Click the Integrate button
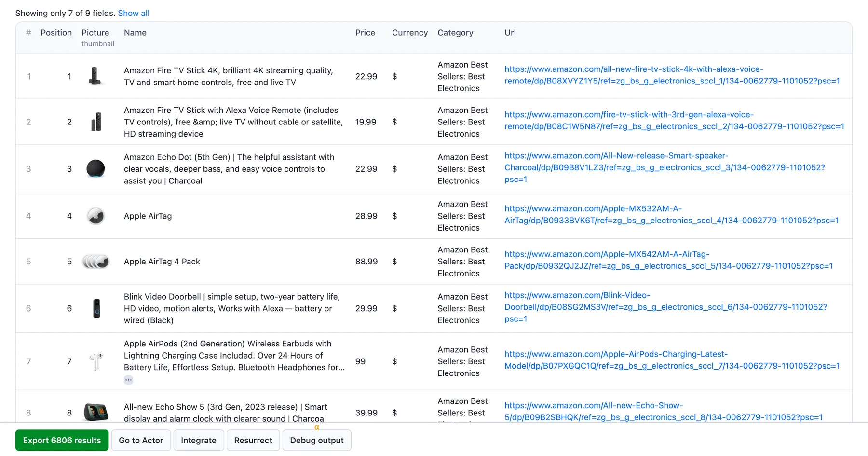This screenshot has height=456, width=868. (199, 440)
